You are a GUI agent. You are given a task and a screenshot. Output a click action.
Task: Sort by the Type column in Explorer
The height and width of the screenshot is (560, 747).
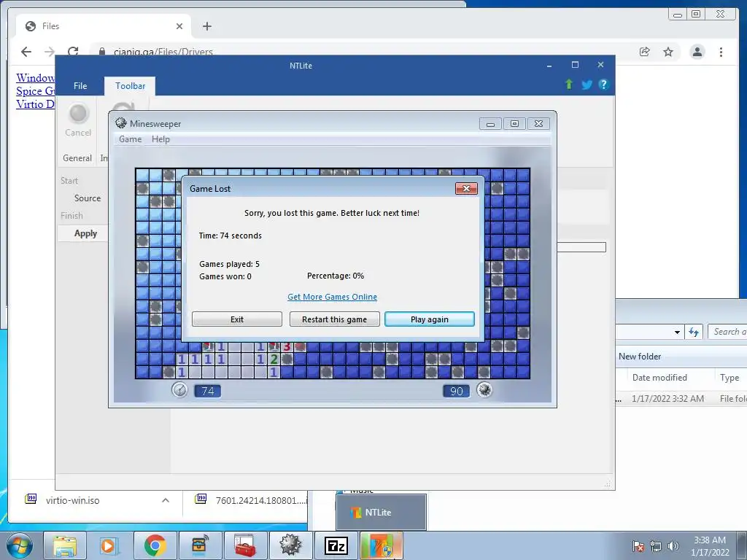tap(729, 378)
